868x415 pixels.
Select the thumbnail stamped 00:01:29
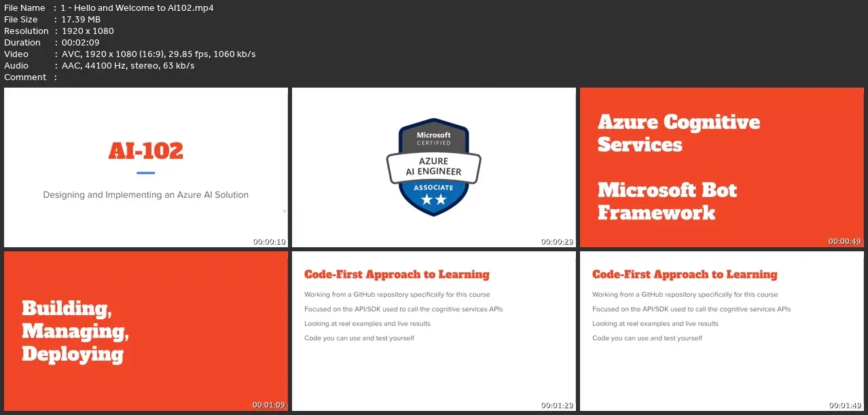tap(434, 331)
